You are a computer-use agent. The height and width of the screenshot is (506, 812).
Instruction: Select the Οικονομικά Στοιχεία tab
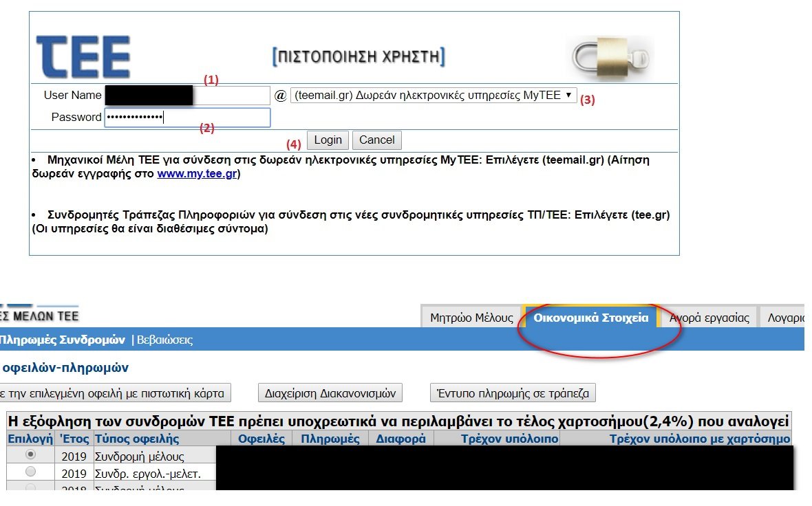coord(591,318)
